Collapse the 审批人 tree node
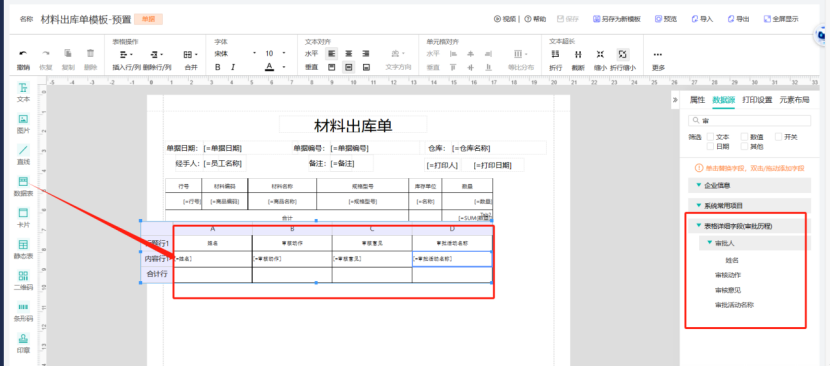 710,243
